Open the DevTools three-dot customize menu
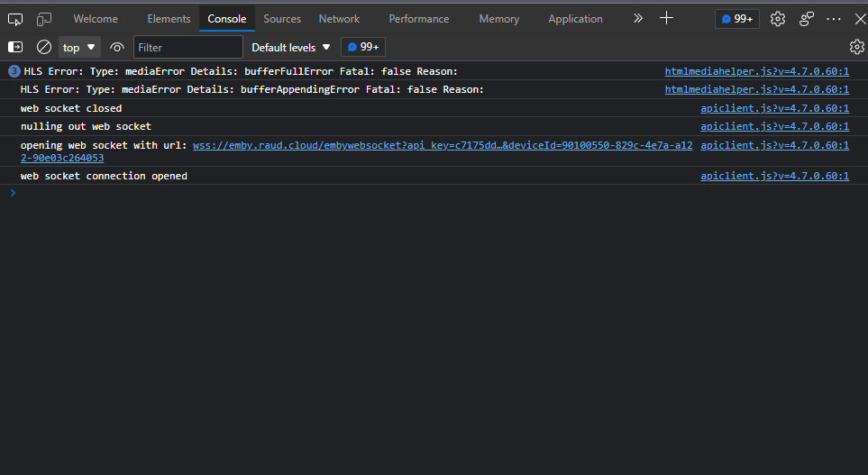 click(835, 19)
